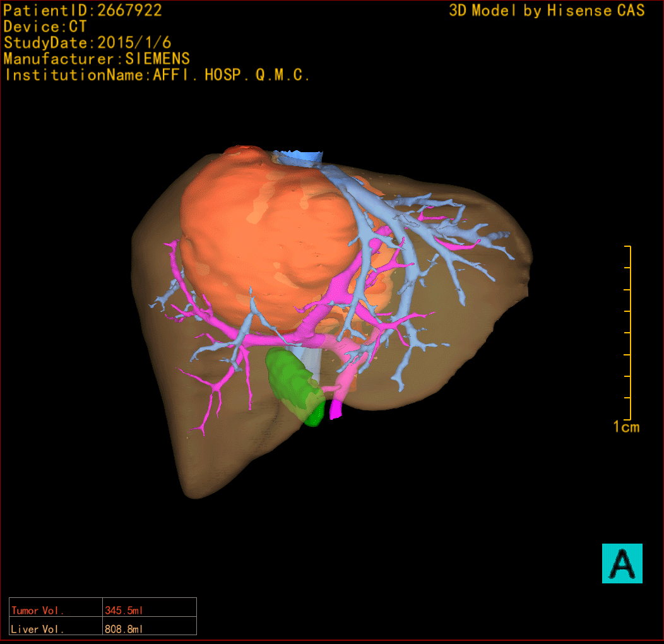Click the 1cm scale label

tap(626, 427)
